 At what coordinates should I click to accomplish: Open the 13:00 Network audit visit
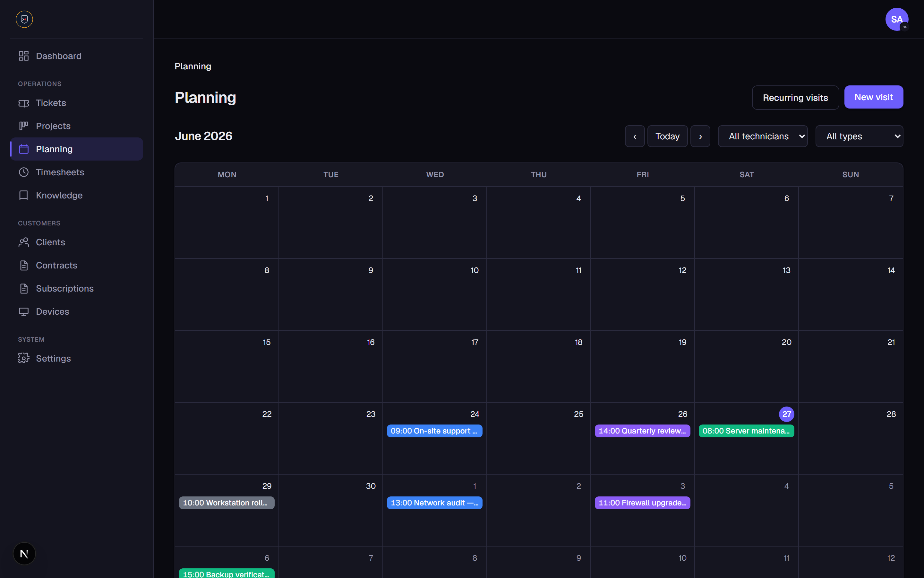click(x=434, y=503)
